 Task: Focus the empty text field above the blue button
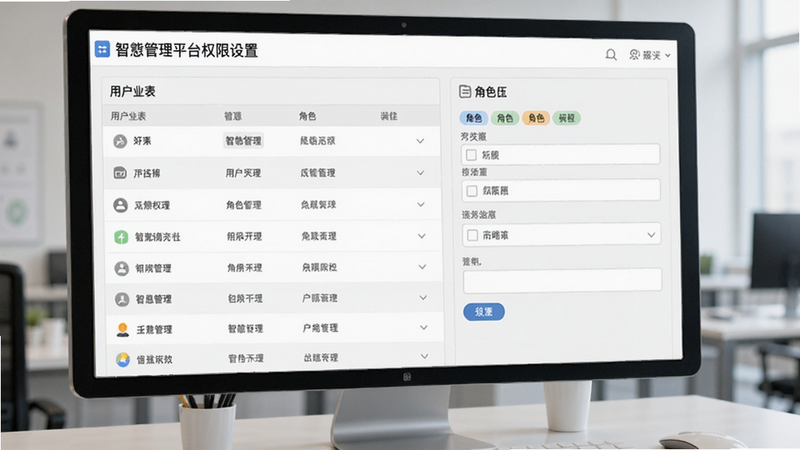(562, 281)
